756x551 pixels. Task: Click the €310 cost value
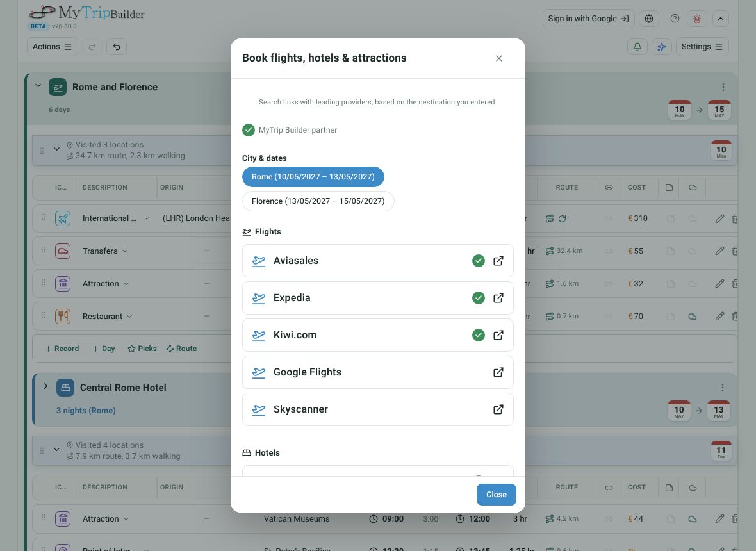pyautogui.click(x=637, y=218)
